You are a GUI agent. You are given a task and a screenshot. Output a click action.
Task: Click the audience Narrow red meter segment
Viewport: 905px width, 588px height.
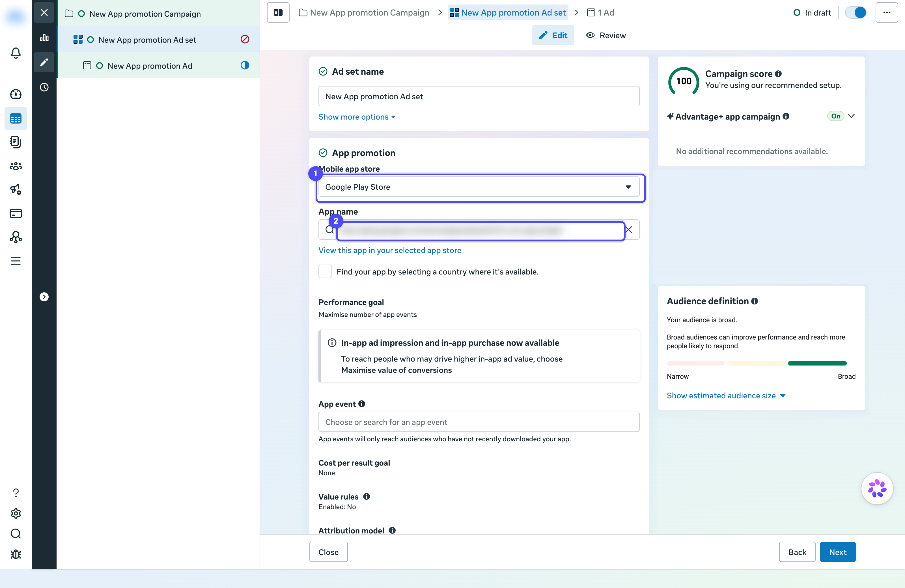point(696,363)
